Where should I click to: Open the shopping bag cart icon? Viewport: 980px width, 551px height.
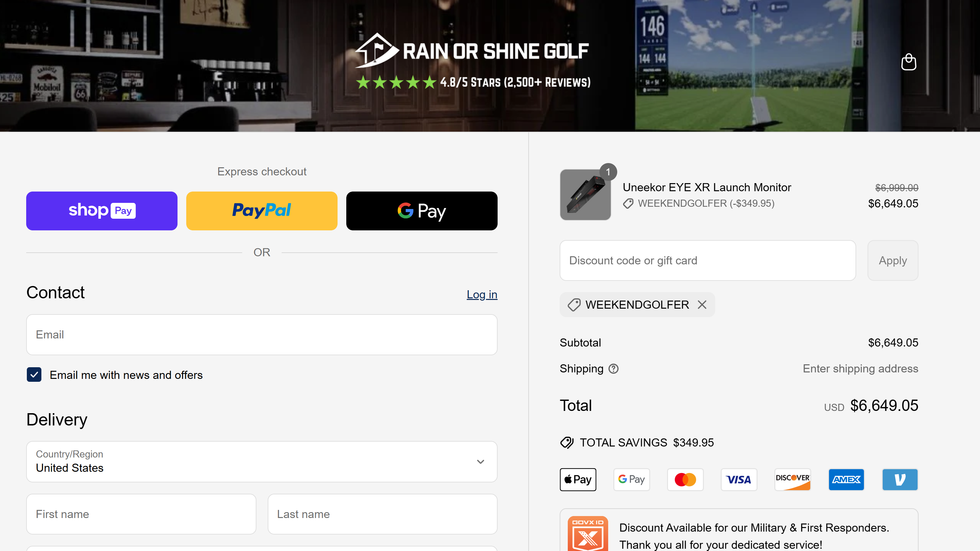[909, 62]
